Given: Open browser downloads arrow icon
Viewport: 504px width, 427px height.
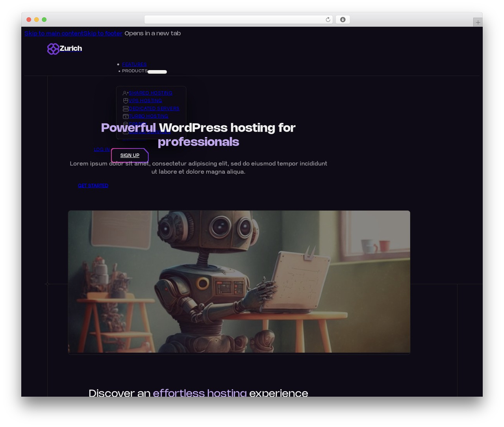Looking at the screenshot, I should [x=343, y=20].
